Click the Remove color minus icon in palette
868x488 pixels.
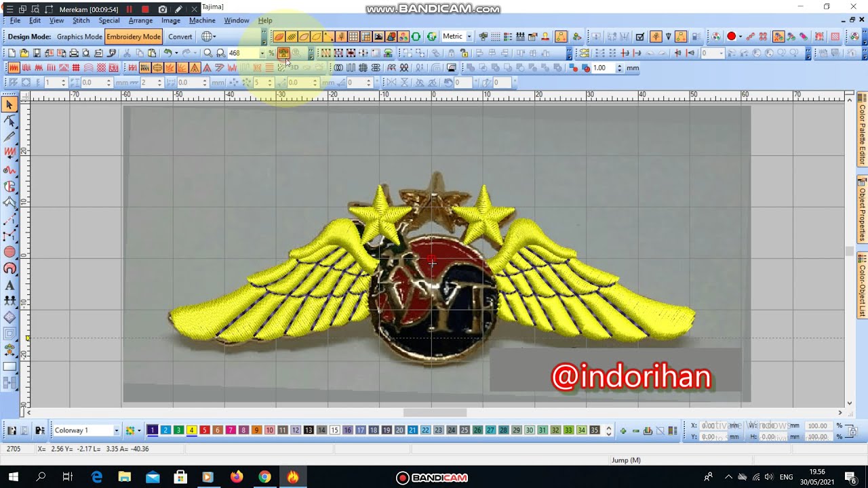(x=635, y=430)
